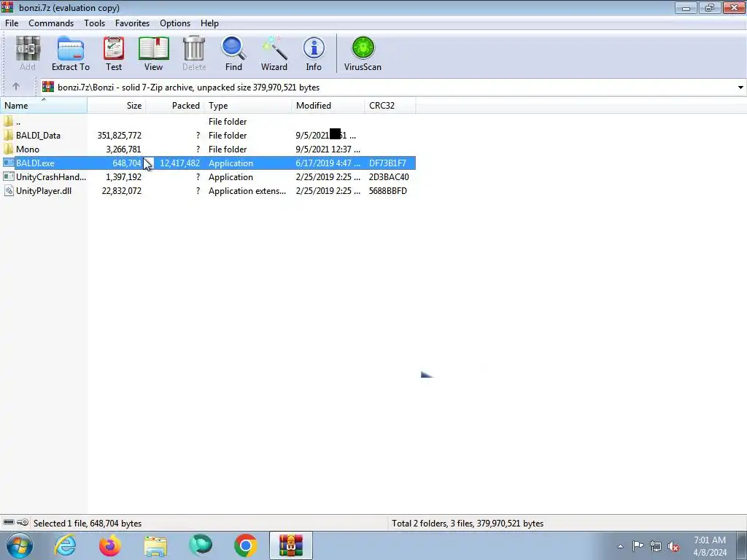The image size is (747, 560).
Task: Open the View toolbar icon
Action: click(x=153, y=52)
